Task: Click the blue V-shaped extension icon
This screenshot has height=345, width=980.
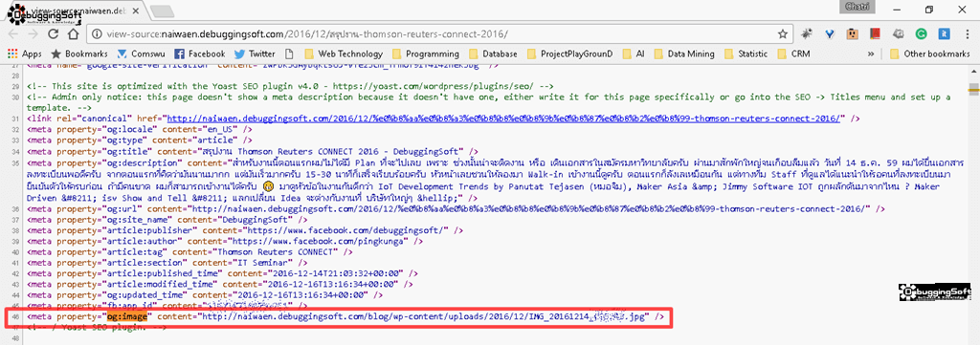Action: pyautogui.click(x=831, y=33)
